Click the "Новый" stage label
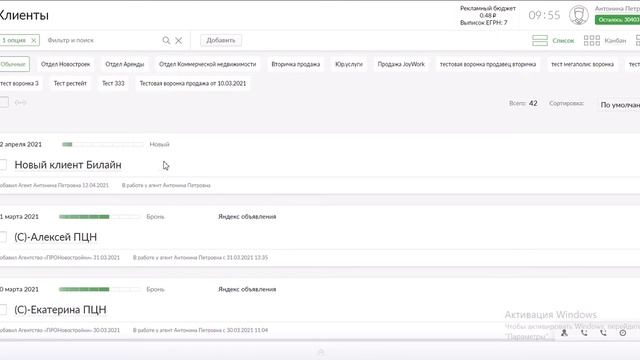 click(x=159, y=144)
